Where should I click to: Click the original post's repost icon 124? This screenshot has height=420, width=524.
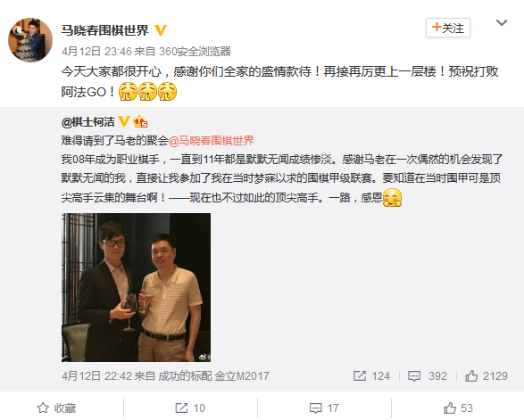[x=371, y=376]
